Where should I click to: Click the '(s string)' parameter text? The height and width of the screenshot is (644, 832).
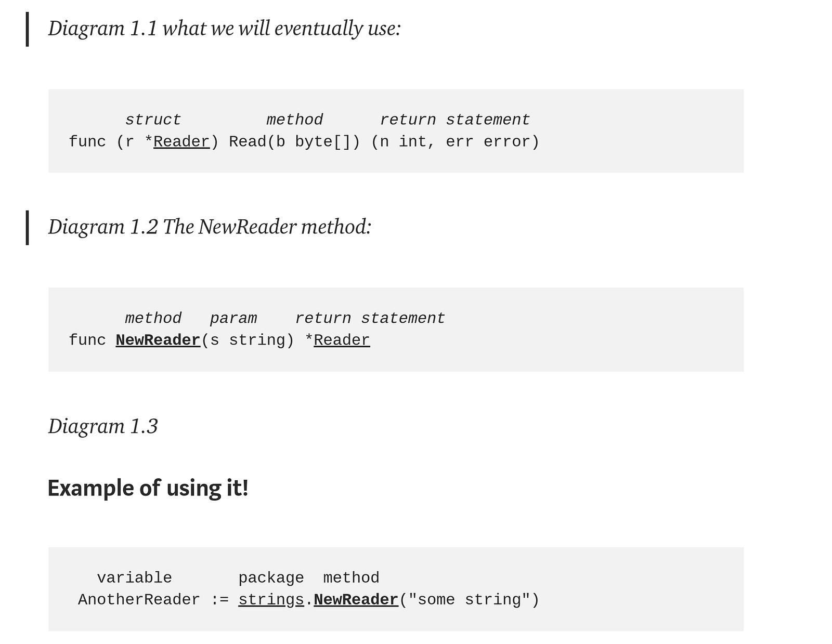pyautogui.click(x=248, y=340)
